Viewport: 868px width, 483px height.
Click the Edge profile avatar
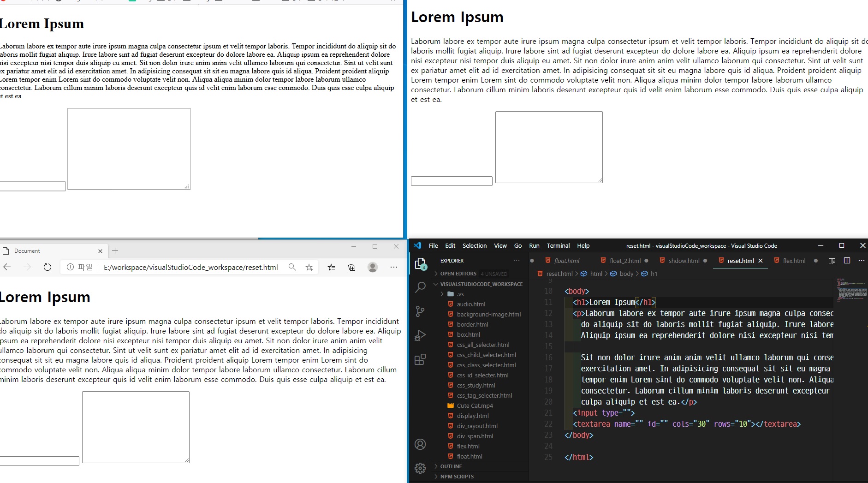tap(373, 267)
